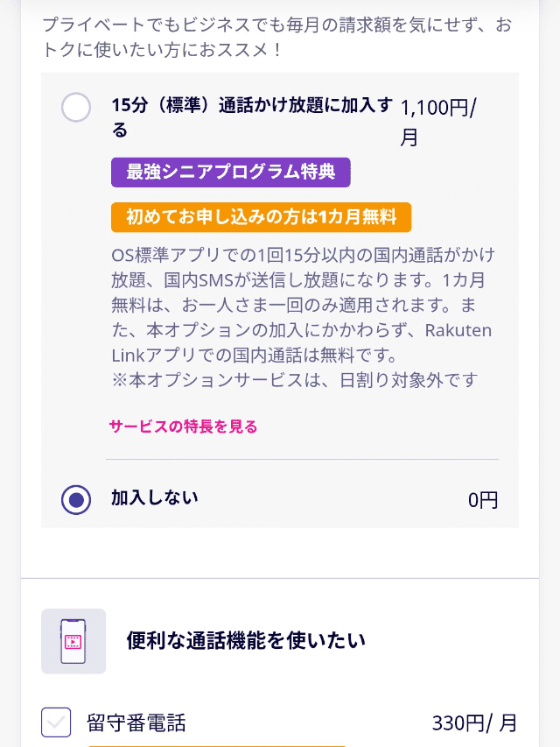Click the ※本オプションサービスは、日割り対象外です note
This screenshot has width=560, height=747.
(x=295, y=380)
